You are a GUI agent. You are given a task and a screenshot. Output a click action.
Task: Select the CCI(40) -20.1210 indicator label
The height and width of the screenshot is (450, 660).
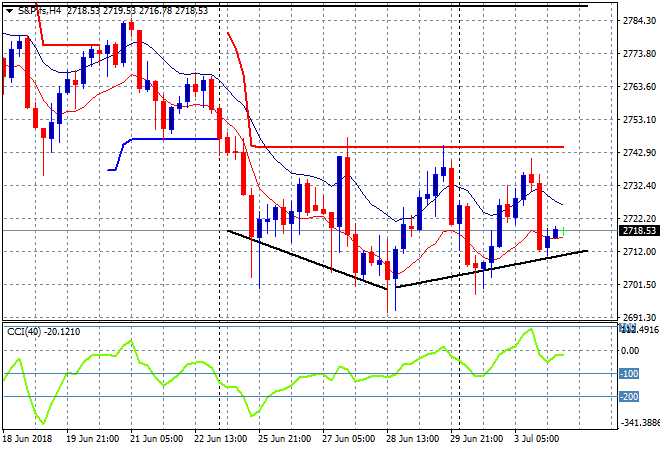[x=43, y=332]
